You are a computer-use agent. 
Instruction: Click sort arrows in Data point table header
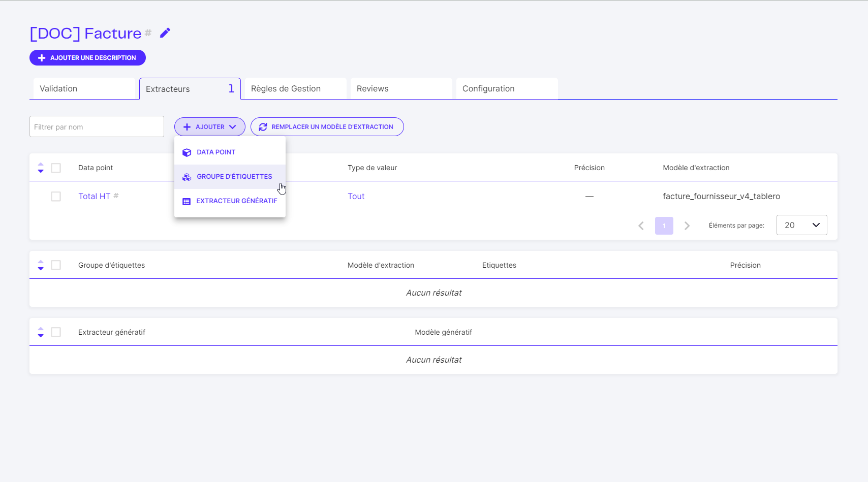41,168
